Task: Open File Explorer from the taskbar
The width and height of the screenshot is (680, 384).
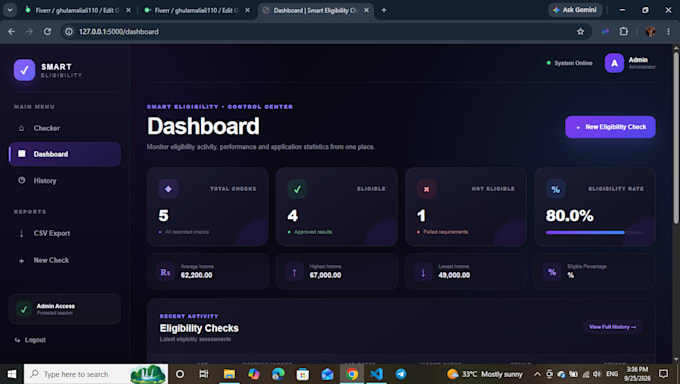Action: point(229,374)
